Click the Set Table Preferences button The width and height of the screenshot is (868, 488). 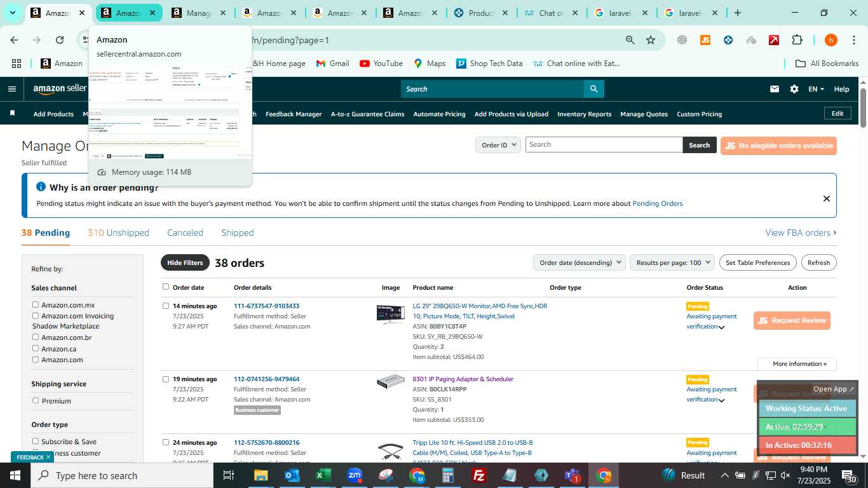757,262
